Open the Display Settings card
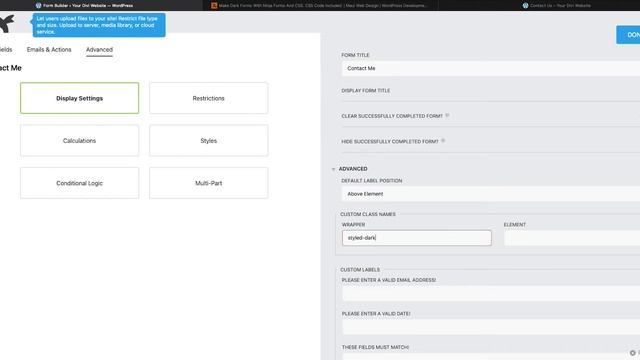 [x=80, y=98]
